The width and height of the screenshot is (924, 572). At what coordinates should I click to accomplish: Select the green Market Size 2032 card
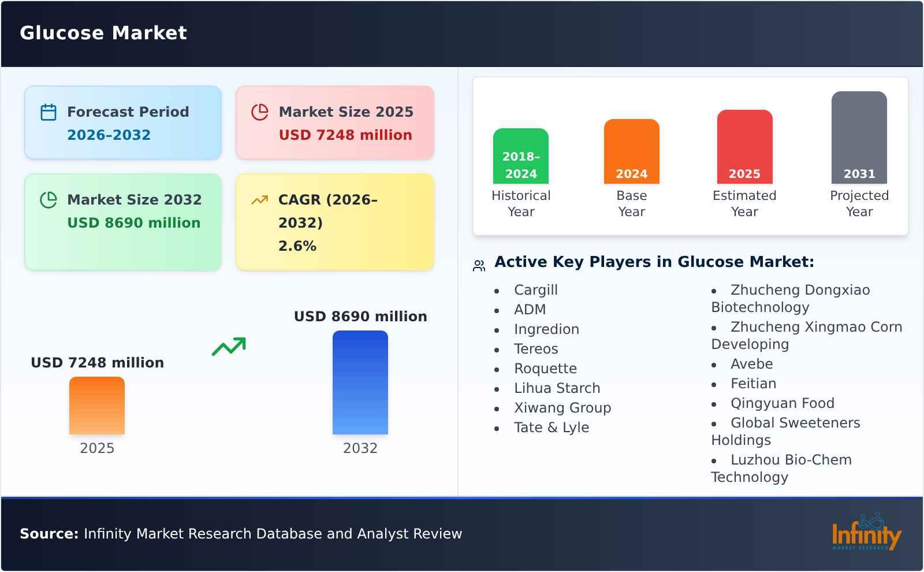122,221
